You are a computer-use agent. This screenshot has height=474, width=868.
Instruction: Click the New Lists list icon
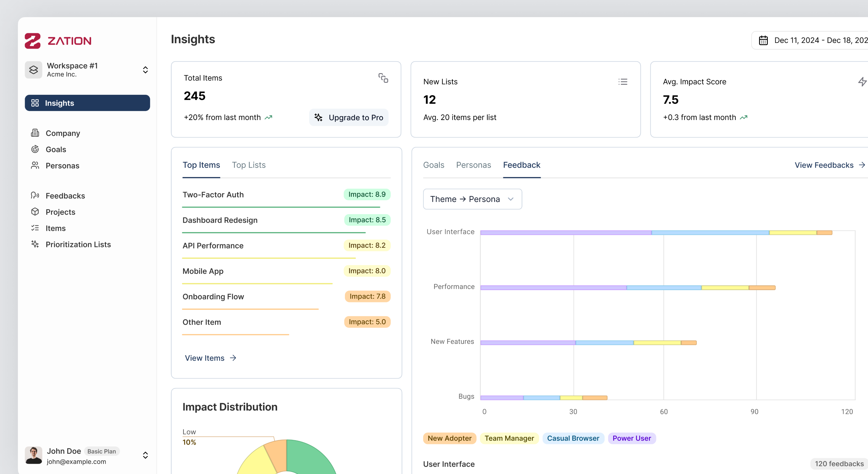point(623,82)
